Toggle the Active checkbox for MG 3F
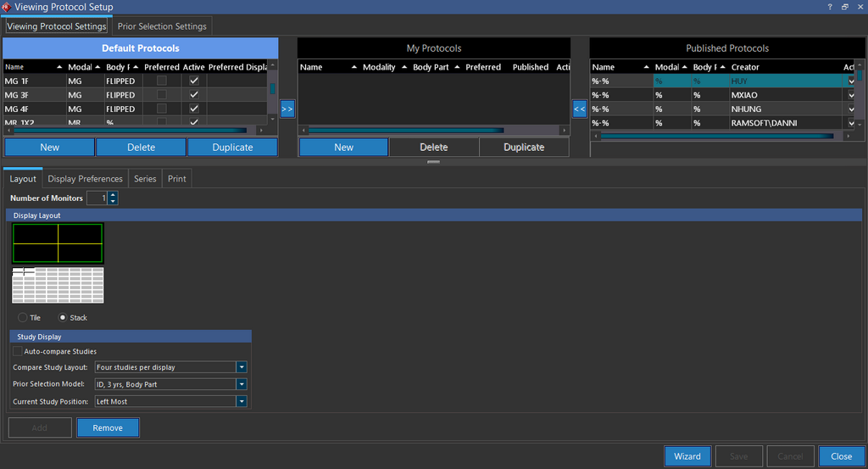This screenshot has width=868, height=469. 194,95
